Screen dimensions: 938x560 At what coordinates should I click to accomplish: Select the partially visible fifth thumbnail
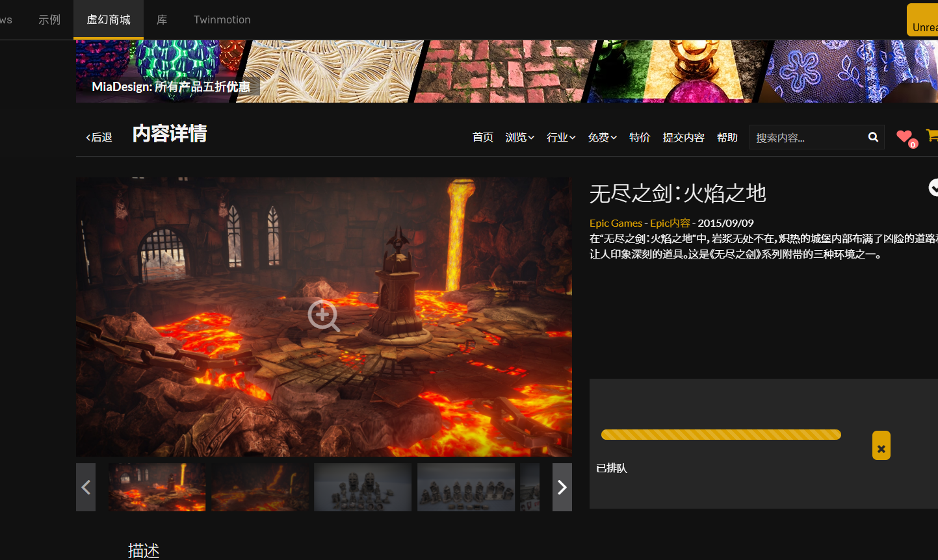(x=530, y=487)
